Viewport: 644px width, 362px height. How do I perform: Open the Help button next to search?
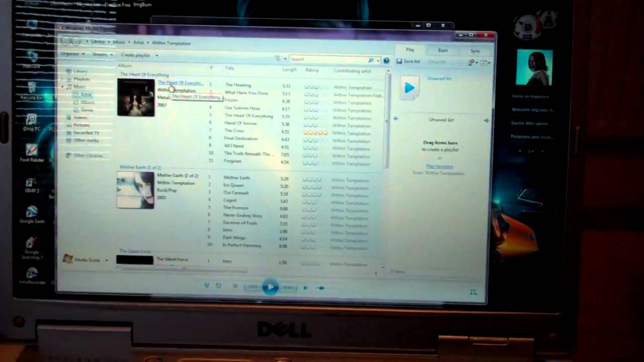[386, 60]
